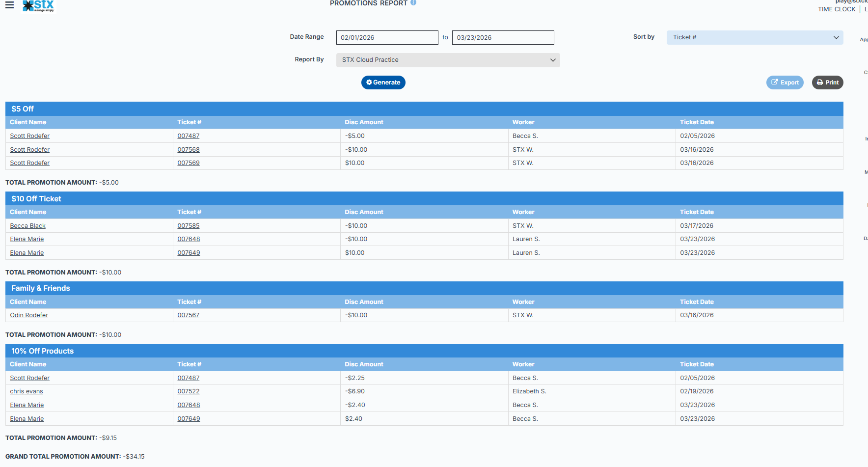Open client Becca Black
The height and width of the screenshot is (467, 868).
point(27,226)
